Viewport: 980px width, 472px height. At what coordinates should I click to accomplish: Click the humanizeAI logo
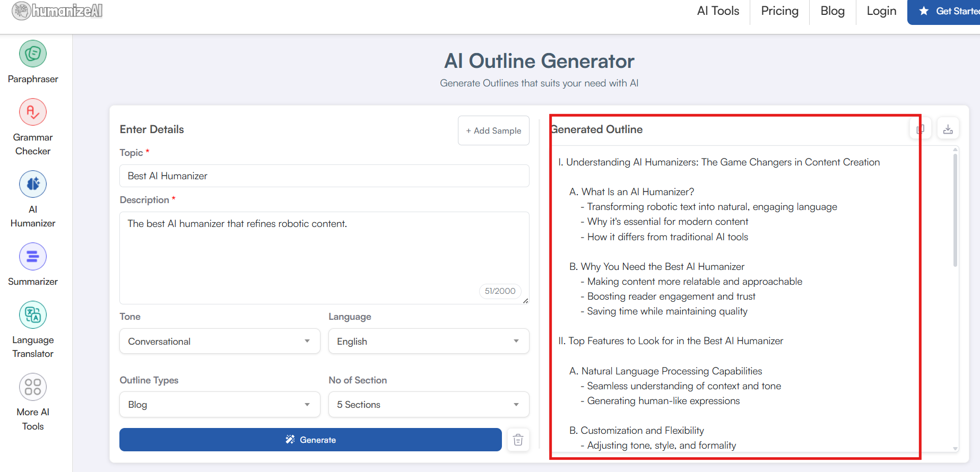(x=57, y=11)
